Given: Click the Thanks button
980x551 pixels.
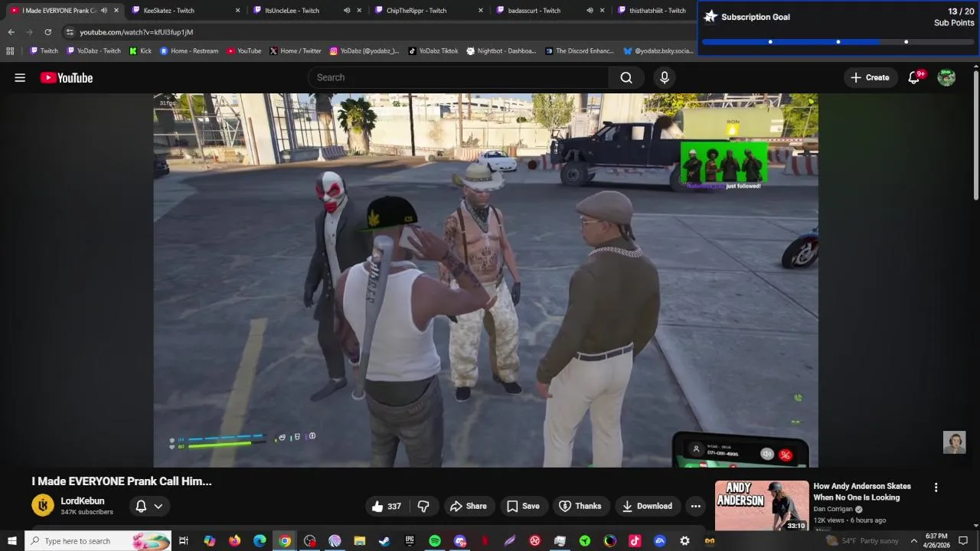Looking at the screenshot, I should click(x=580, y=506).
